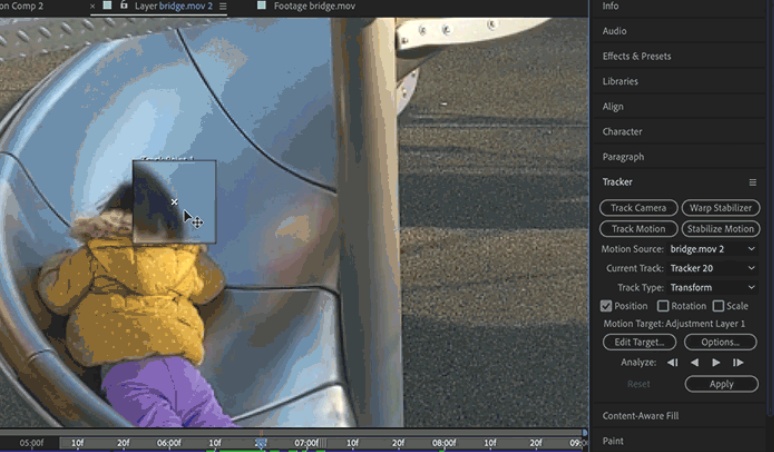Screen dimensions: 774x452
Task: Open Layer bridge.mov 2 tab menu icon
Action: point(223,6)
